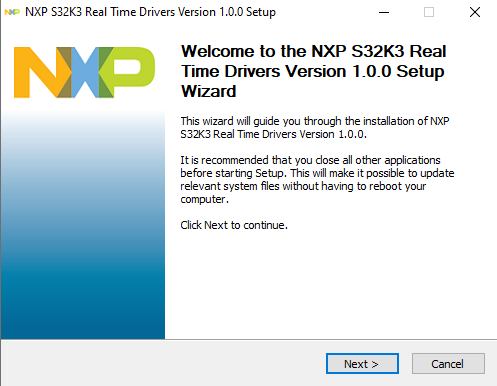Click Next to continue the setup
This screenshot has width=497, height=386.
point(362,363)
